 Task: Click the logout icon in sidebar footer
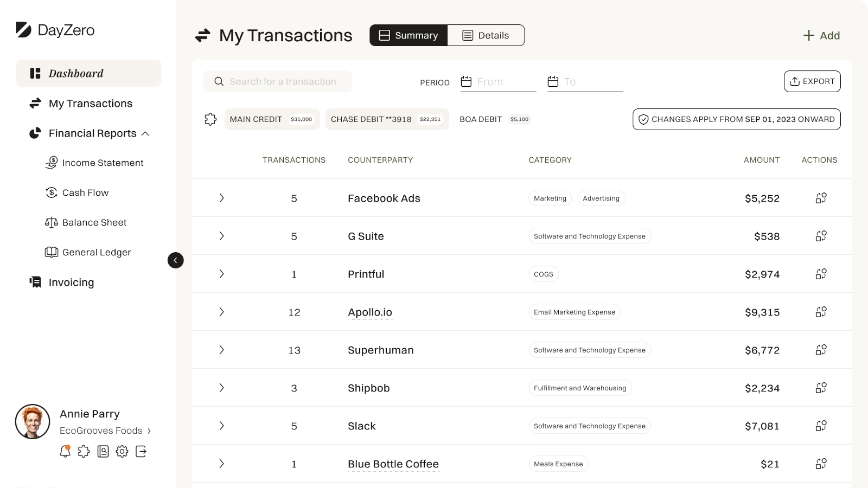[141, 451]
